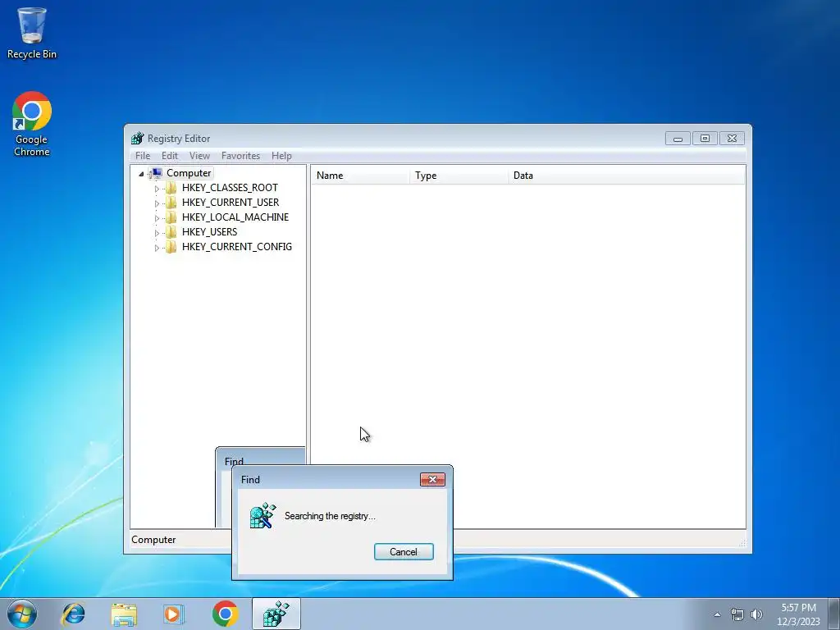Cancel the registry search

(404, 552)
